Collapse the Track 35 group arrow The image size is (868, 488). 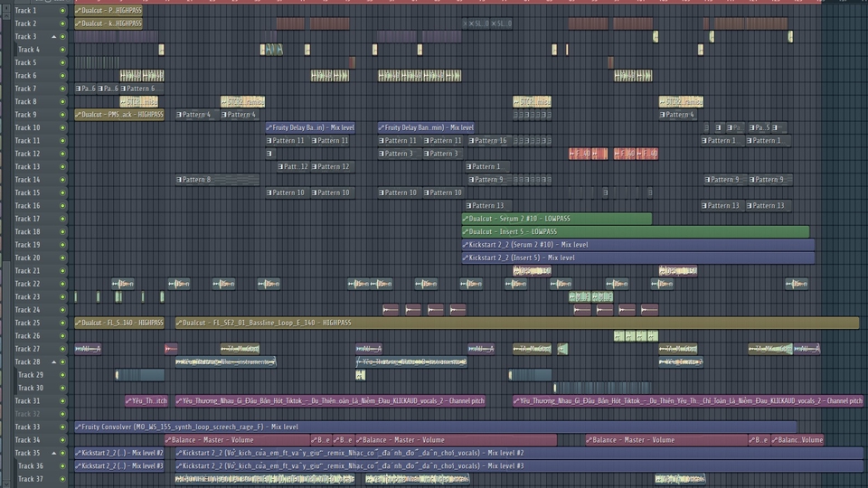[x=53, y=453]
